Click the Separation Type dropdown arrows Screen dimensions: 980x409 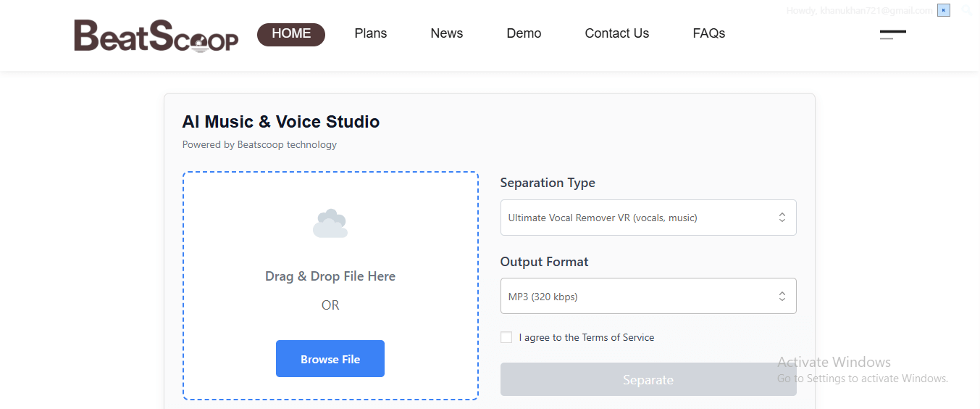pyautogui.click(x=782, y=218)
